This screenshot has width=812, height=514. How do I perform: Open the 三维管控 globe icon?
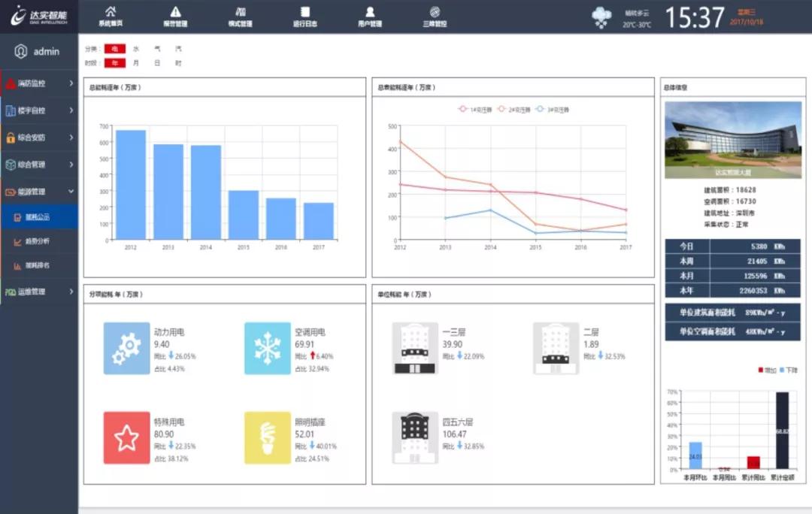pos(435,12)
